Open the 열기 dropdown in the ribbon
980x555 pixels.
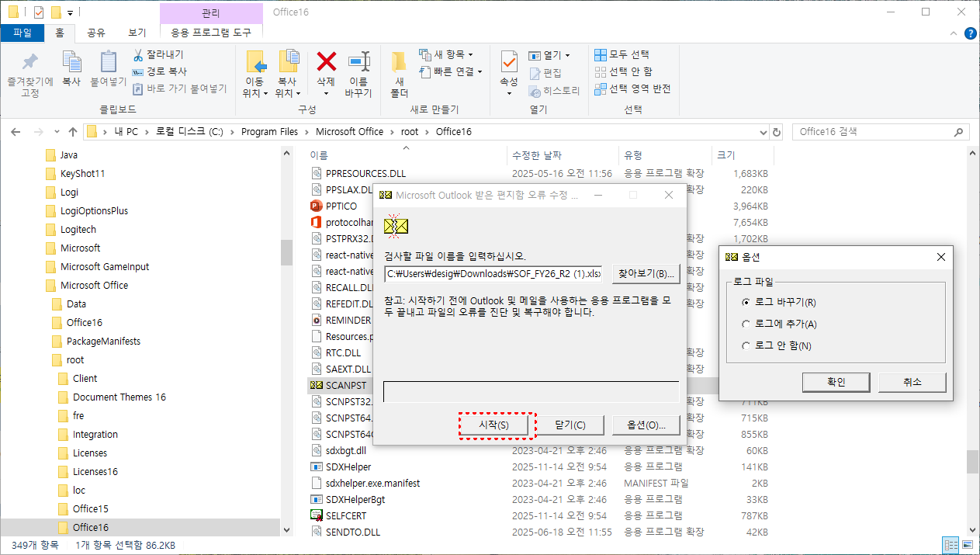pos(549,55)
